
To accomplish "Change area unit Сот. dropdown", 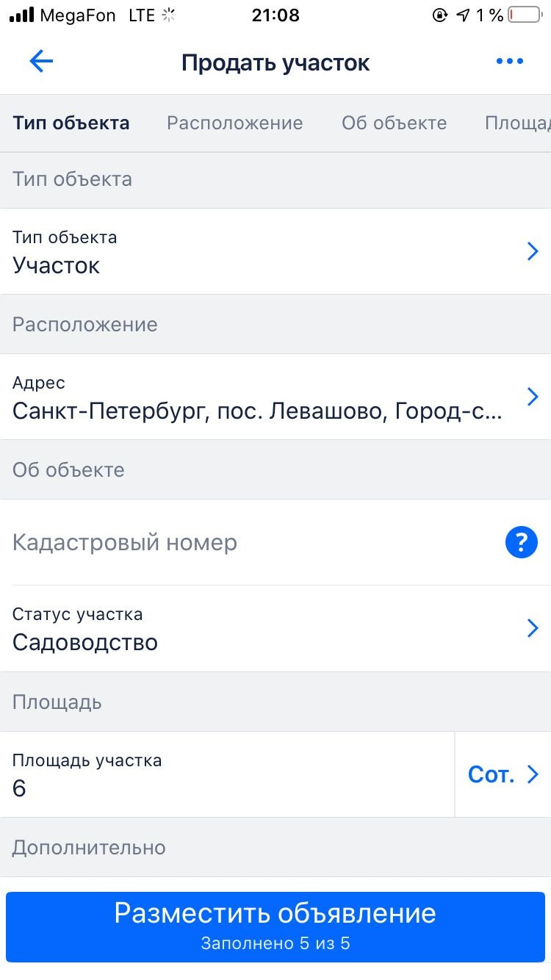I will 503,774.
